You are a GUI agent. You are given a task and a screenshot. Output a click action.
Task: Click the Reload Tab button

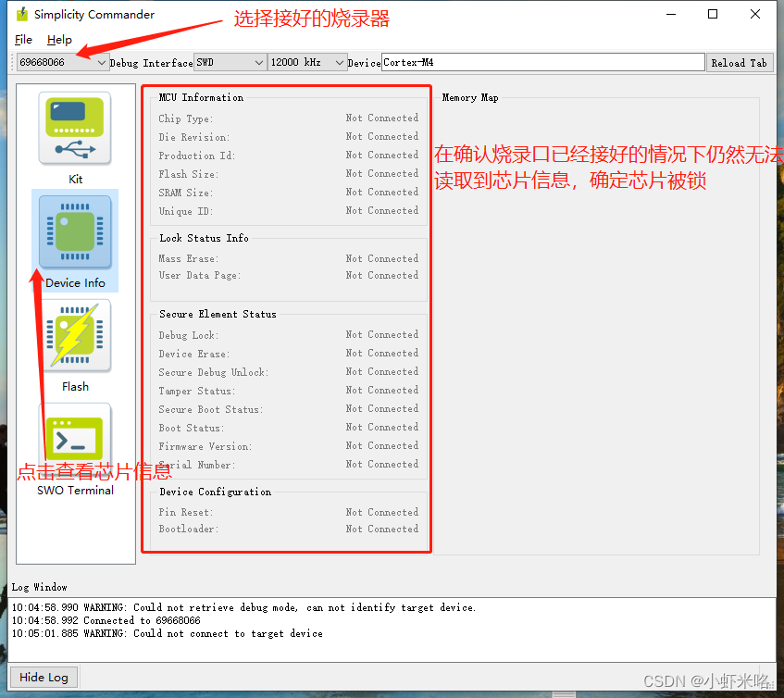pos(739,63)
